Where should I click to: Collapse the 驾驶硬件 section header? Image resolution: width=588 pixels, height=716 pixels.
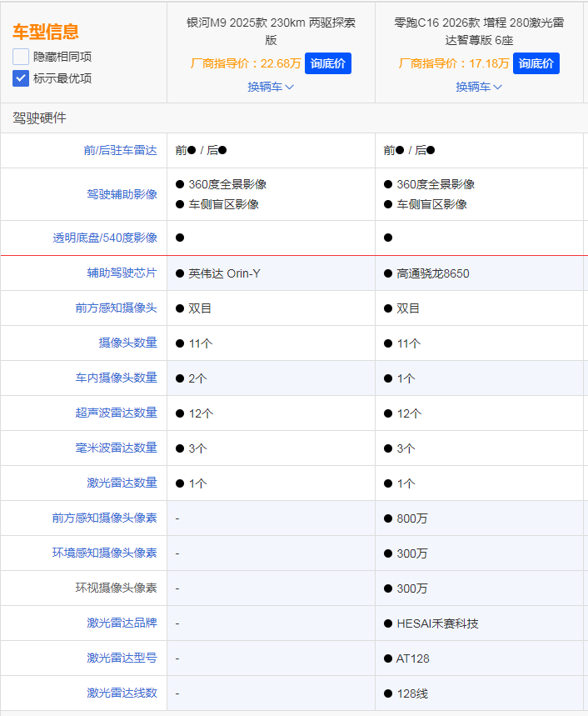coord(39,118)
